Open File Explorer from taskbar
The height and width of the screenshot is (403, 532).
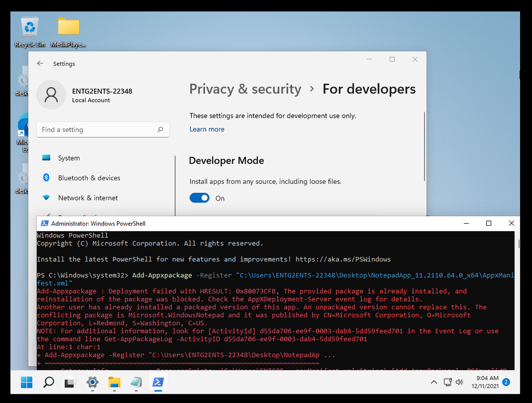click(x=114, y=382)
